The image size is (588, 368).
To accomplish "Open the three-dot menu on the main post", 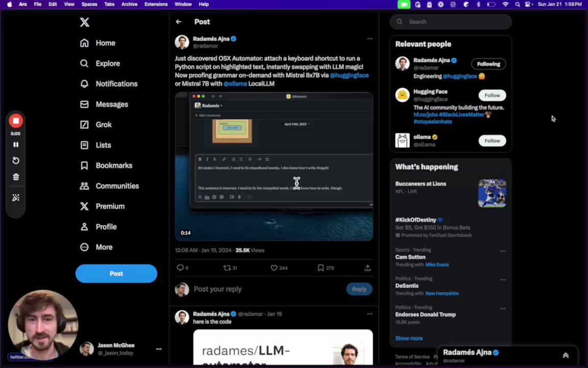I will pyautogui.click(x=370, y=39).
